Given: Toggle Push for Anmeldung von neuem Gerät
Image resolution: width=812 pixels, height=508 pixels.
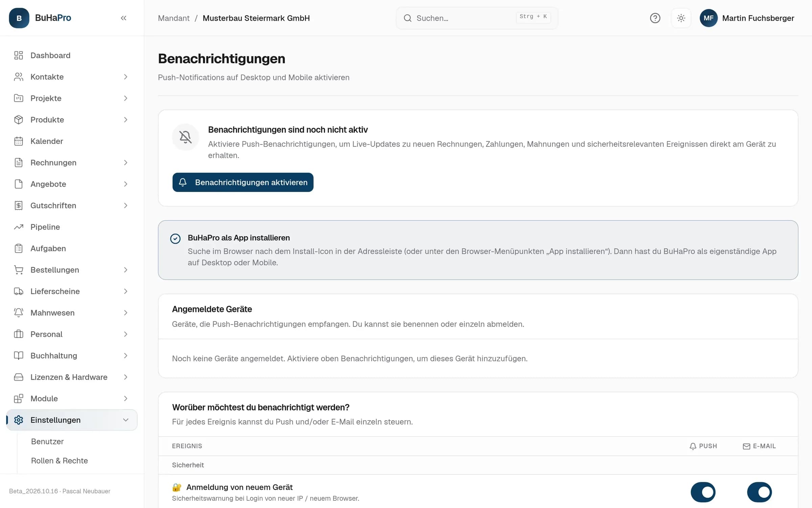Looking at the screenshot, I should [703, 492].
